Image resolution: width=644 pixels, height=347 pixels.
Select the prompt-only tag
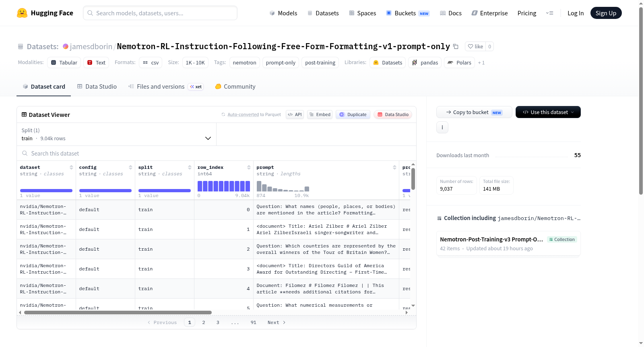(x=281, y=62)
